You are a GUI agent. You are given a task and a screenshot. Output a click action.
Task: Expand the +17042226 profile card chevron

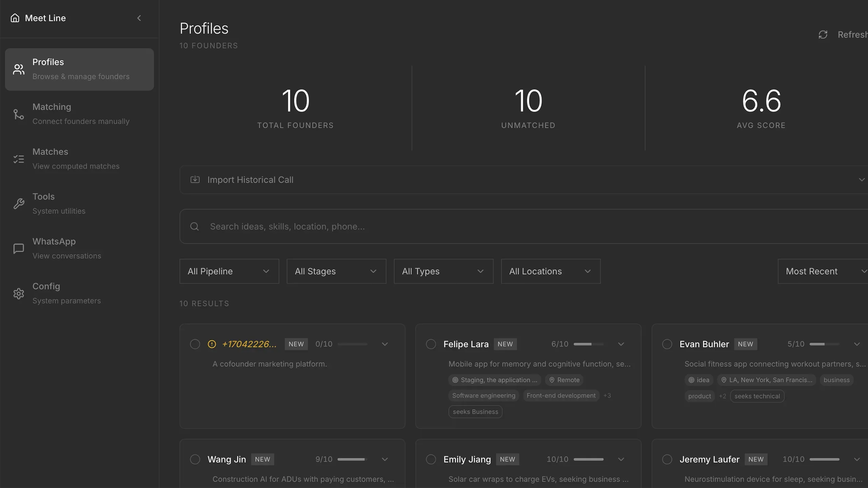(385, 344)
